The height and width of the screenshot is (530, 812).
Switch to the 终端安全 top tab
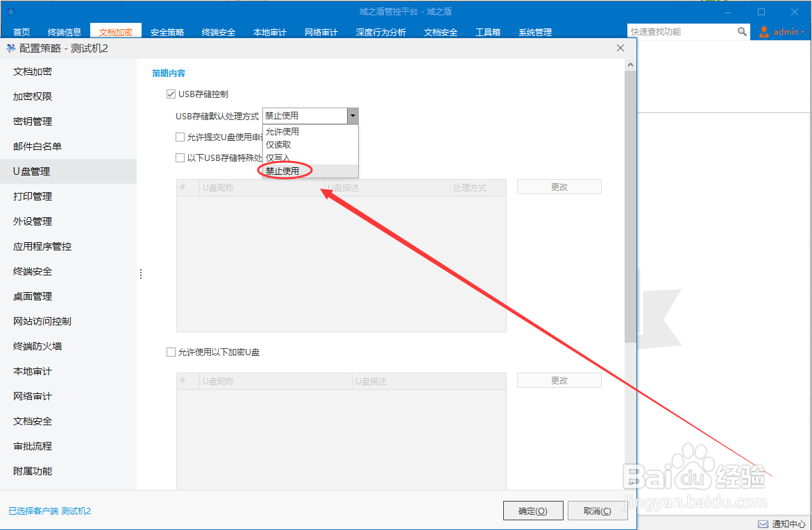click(x=218, y=32)
